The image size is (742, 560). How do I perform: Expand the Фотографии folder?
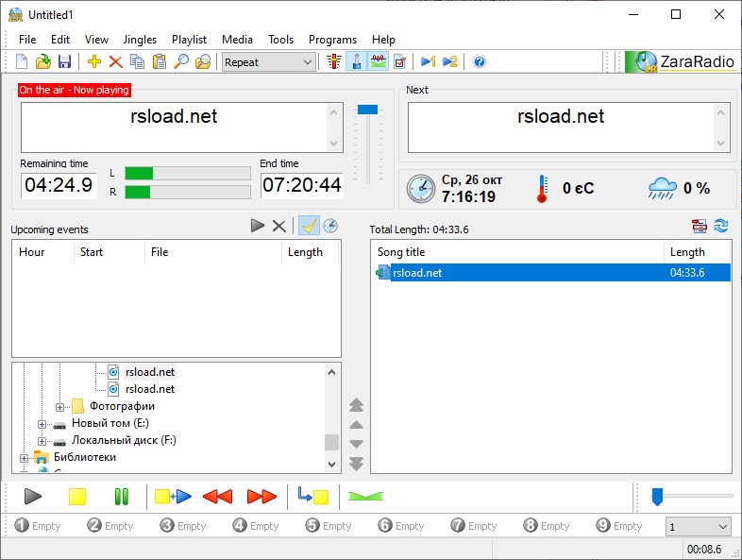pyautogui.click(x=59, y=407)
